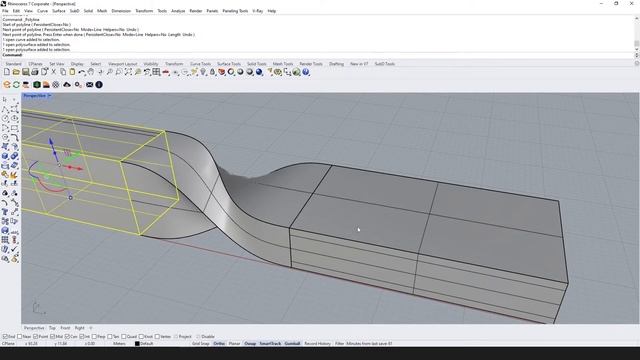Click the four-viewport layout icon
The width and height of the screenshot is (640, 360).
pos(156,72)
